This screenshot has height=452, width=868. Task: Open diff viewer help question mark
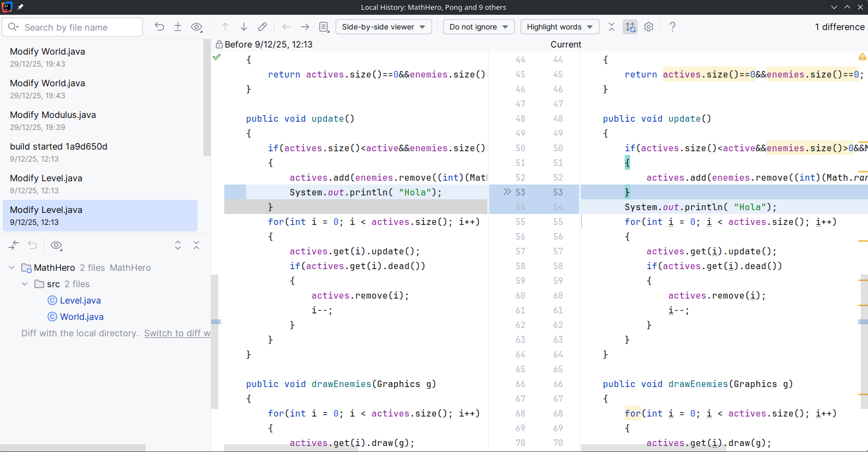[673, 27]
